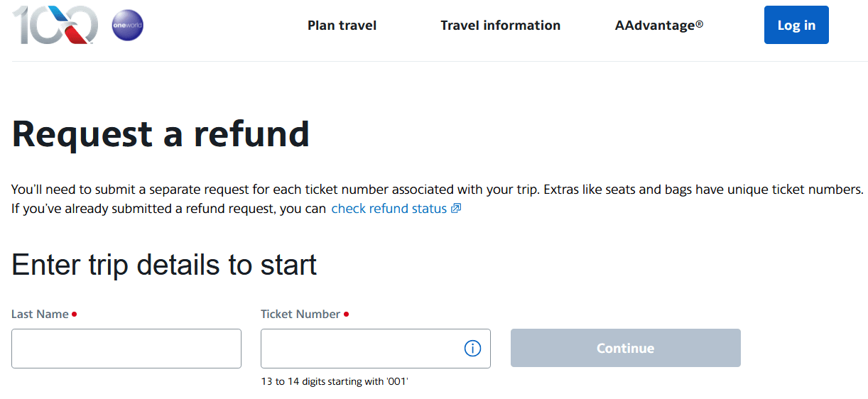Open the Plan travel menu
The width and height of the screenshot is (868, 399).
pyautogui.click(x=342, y=26)
